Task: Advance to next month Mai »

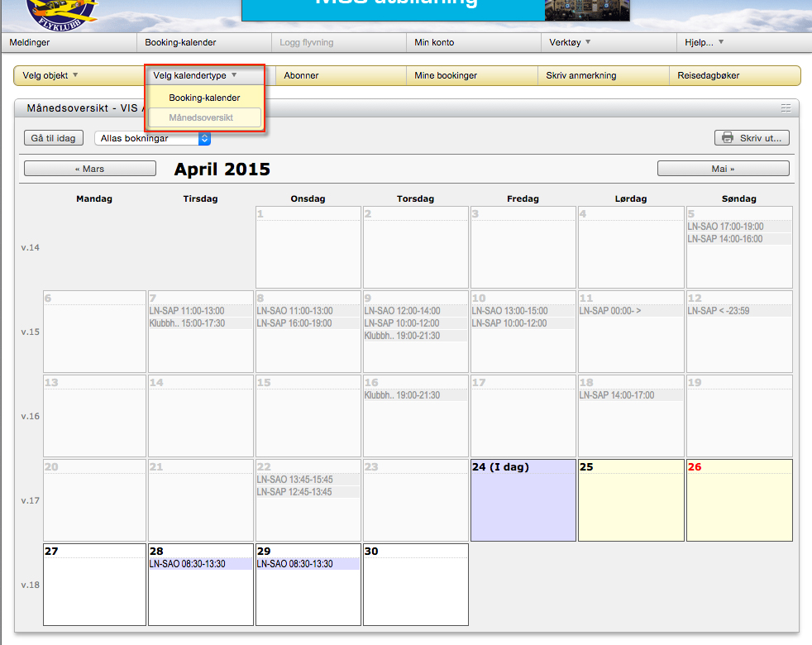Action: click(x=723, y=169)
